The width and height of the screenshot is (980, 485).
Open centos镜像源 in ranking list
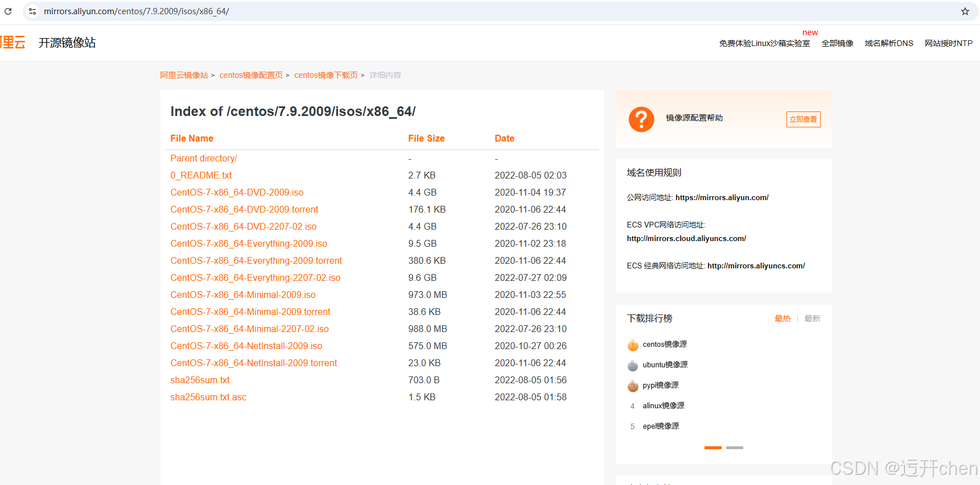point(665,345)
